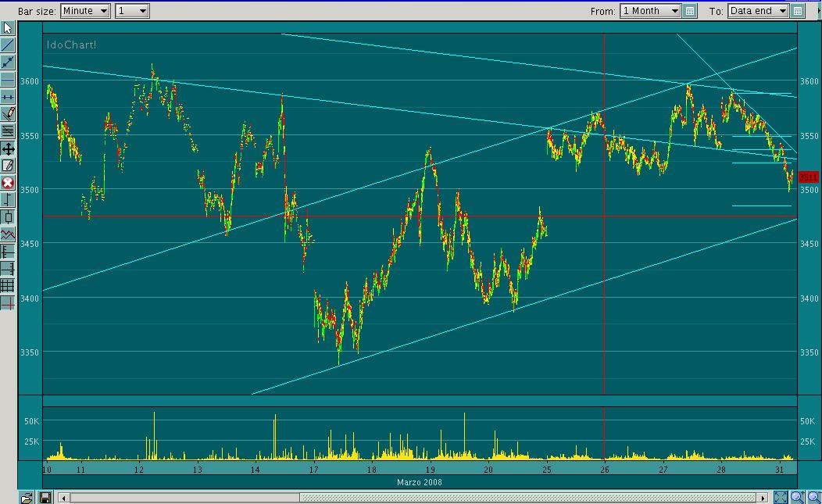Toggle the right scale axis icon
Image resolution: width=822 pixels, height=504 pixels.
tap(8, 269)
